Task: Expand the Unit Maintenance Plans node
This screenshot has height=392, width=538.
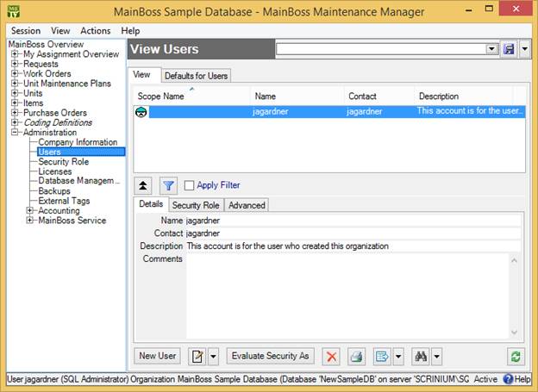Action: 15,83
